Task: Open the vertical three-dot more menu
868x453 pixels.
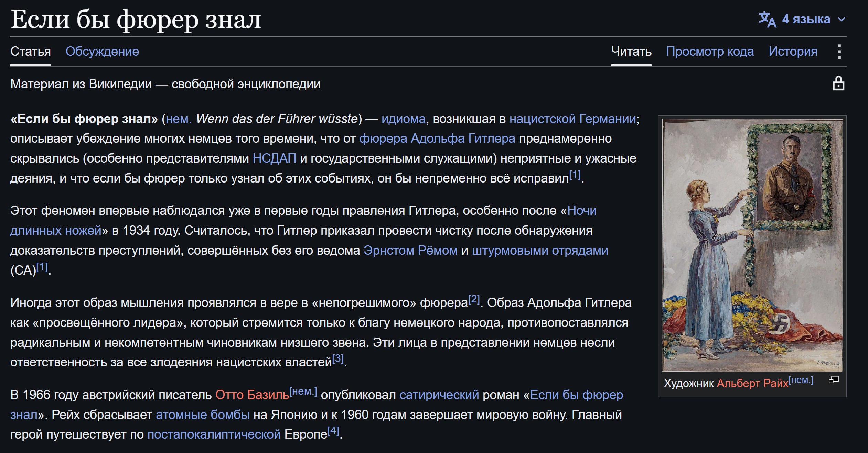Action: point(839,52)
